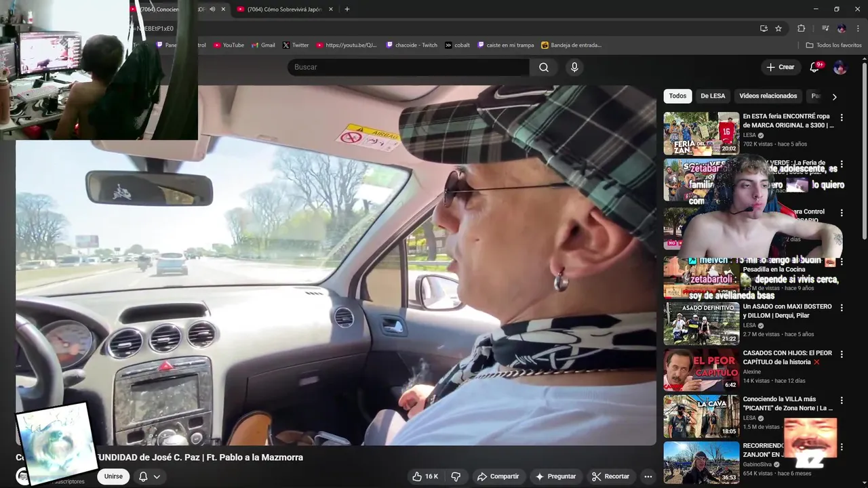Expand Todos los favoritos folder
Image resolution: width=868 pixels, height=488 pixels.
pos(833,45)
